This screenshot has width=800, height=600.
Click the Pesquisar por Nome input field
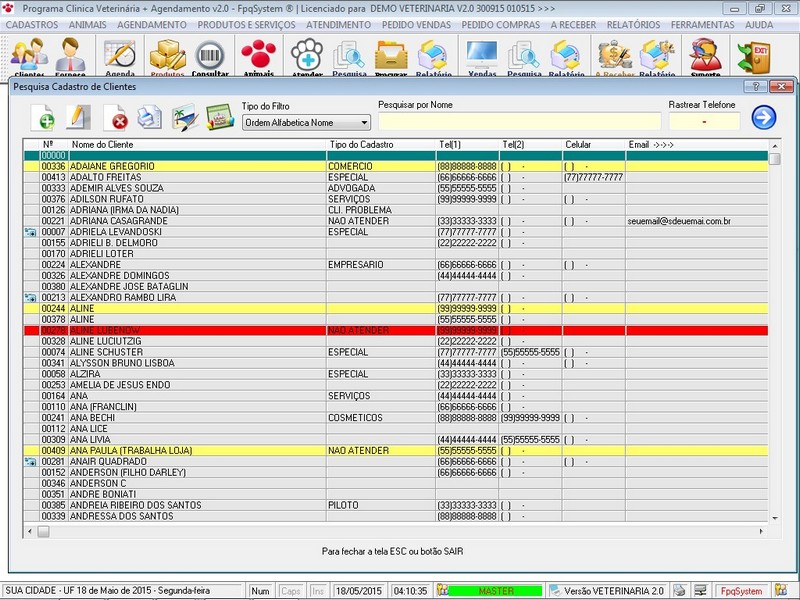[519, 121]
